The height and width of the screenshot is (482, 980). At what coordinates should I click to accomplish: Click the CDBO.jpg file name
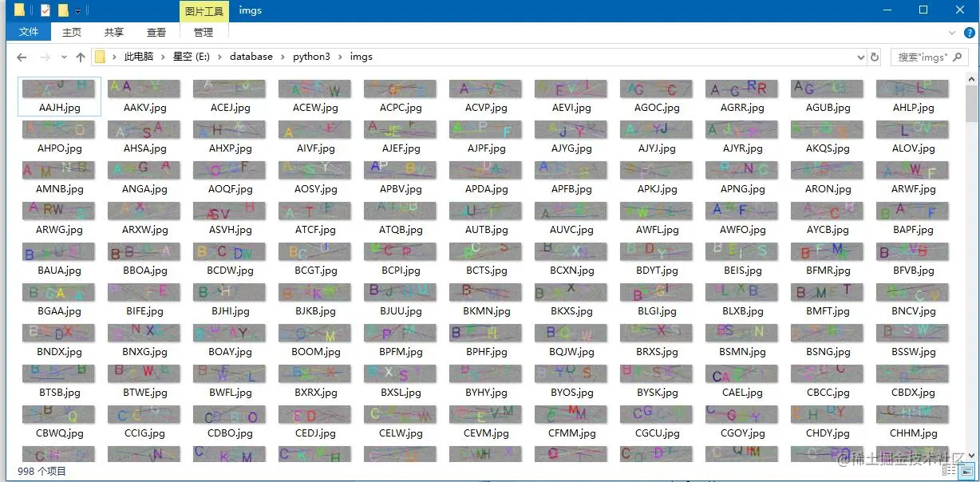230,433
